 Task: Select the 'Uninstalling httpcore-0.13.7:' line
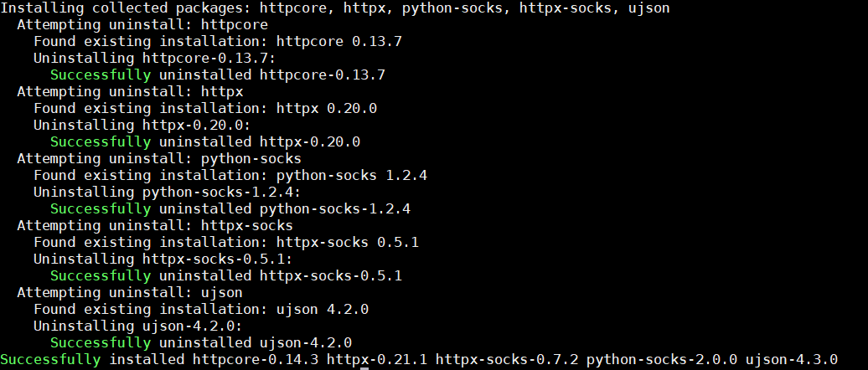(154, 58)
